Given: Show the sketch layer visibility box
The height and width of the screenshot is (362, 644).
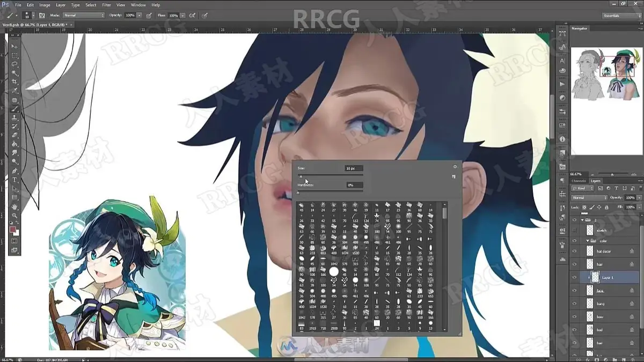Looking at the screenshot, I should coord(574,230).
